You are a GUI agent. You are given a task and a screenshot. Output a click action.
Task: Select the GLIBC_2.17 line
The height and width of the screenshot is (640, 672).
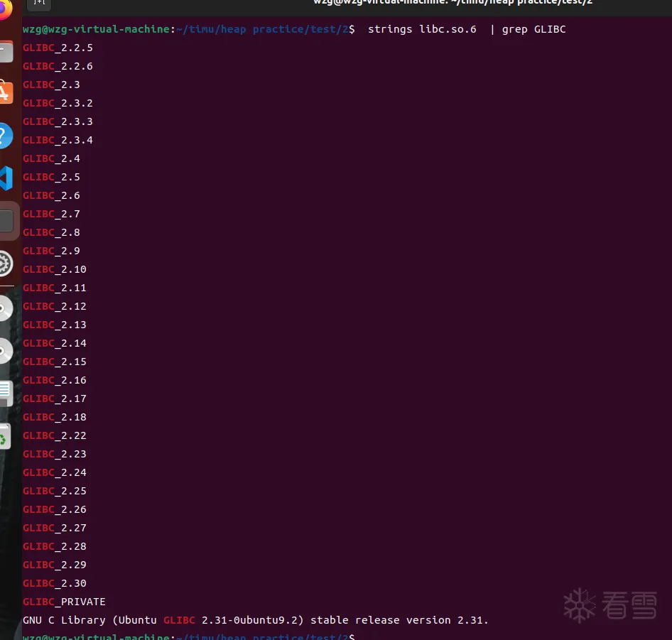55,398
